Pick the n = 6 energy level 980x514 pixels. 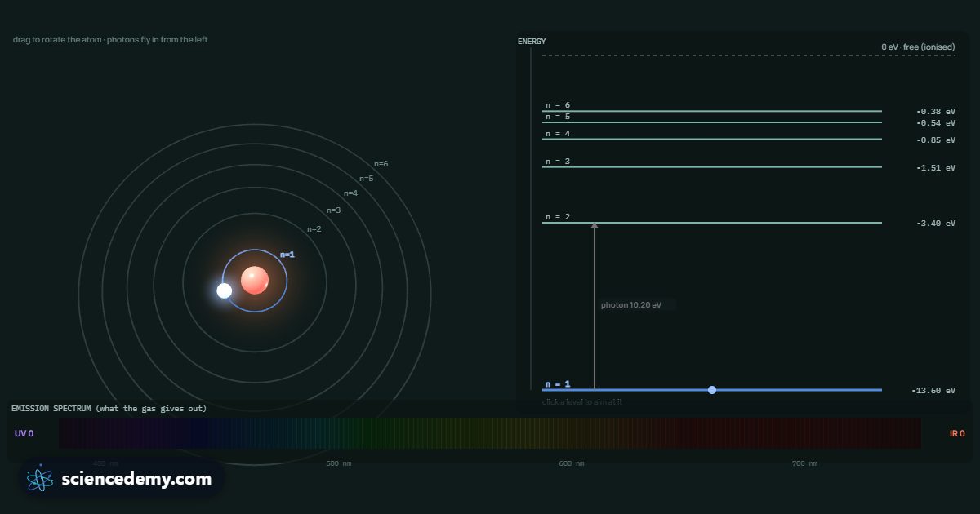(x=712, y=111)
